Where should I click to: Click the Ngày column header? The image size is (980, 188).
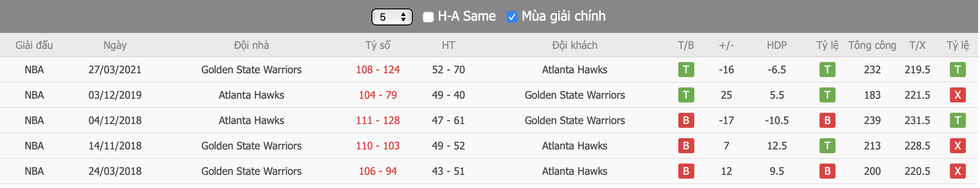click(115, 45)
